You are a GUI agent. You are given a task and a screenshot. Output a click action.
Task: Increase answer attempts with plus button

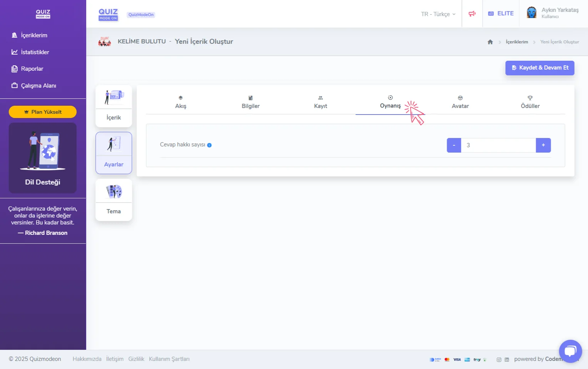543,145
